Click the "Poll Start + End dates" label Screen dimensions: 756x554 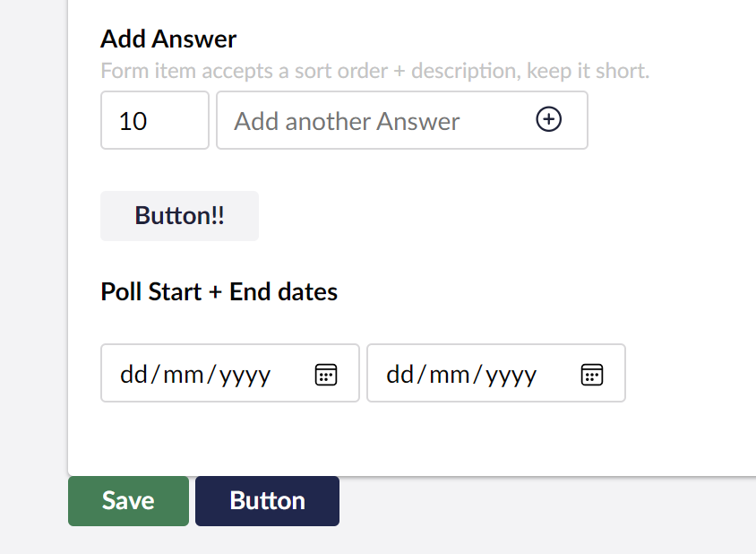pyautogui.click(x=219, y=291)
